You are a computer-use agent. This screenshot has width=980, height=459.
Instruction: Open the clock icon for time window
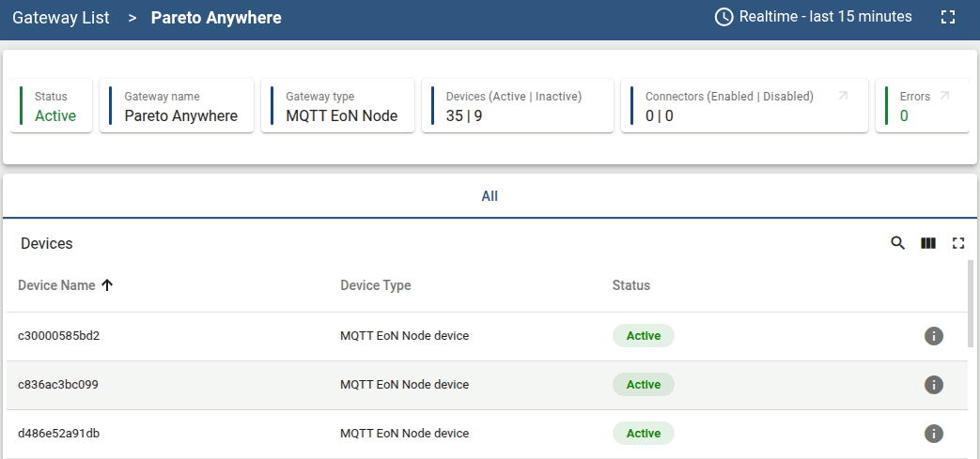pyautogui.click(x=723, y=17)
